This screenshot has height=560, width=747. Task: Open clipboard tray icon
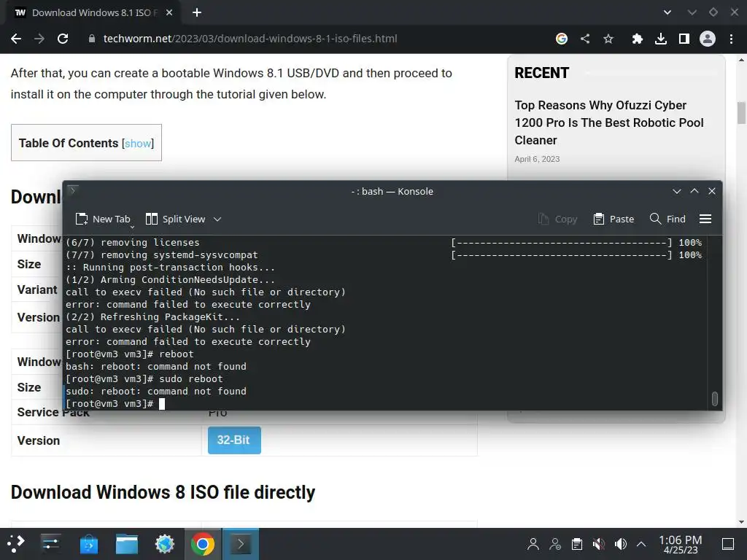(x=577, y=544)
